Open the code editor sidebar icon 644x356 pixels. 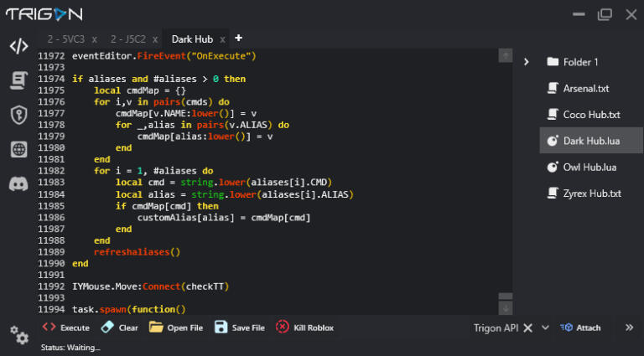[18, 46]
